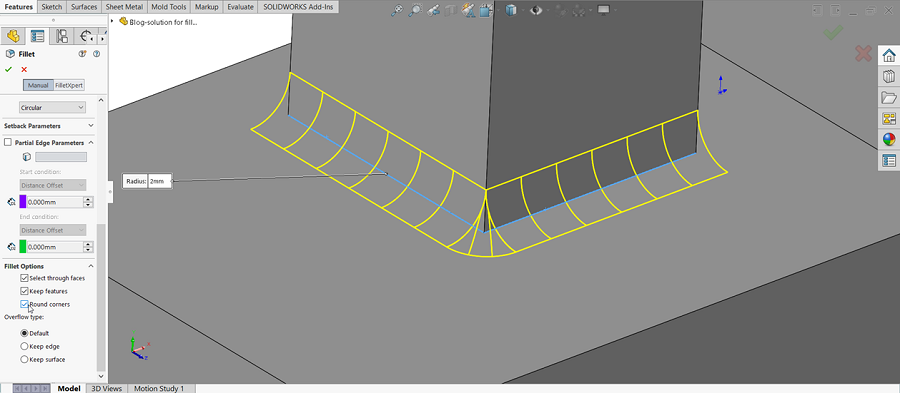Open the PropertyManager tab icon
Screen dimensions: 900x393
pos(37,36)
